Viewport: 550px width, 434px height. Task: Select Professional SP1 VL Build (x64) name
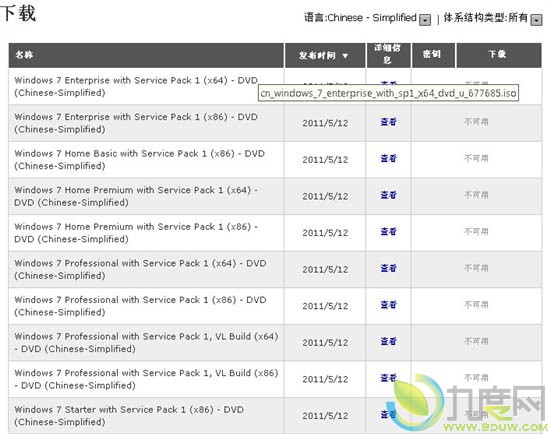[146, 342]
